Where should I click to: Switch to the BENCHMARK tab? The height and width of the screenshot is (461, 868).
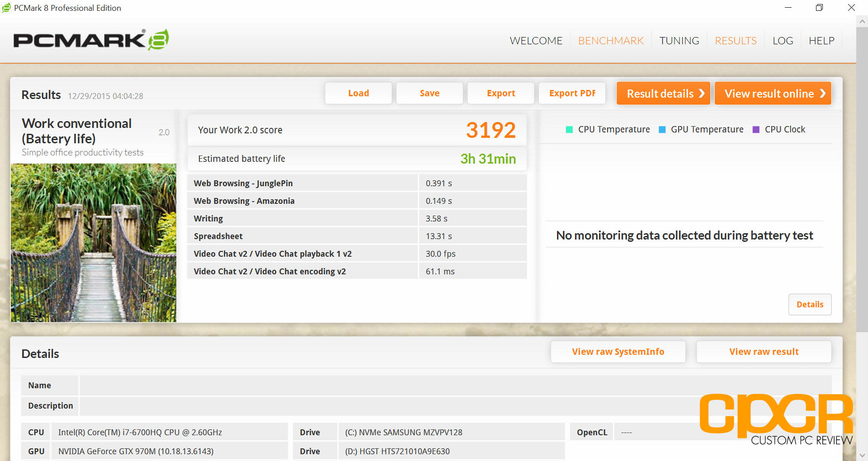pos(611,41)
